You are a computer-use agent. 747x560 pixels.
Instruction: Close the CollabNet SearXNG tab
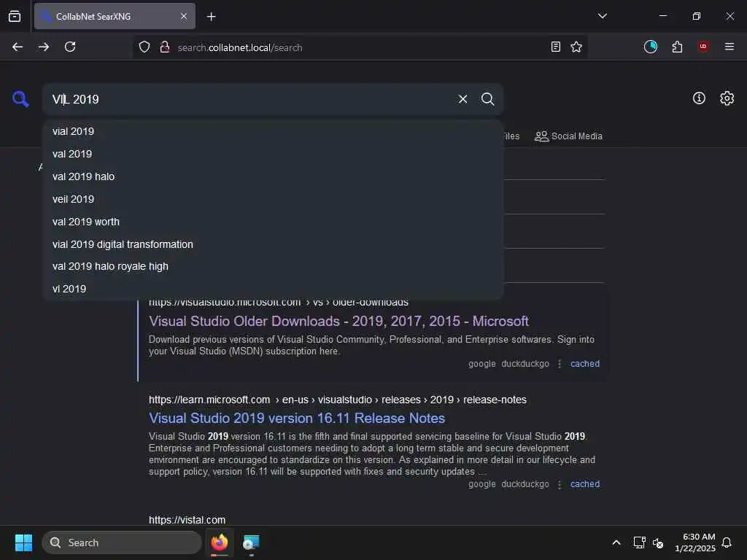click(184, 16)
